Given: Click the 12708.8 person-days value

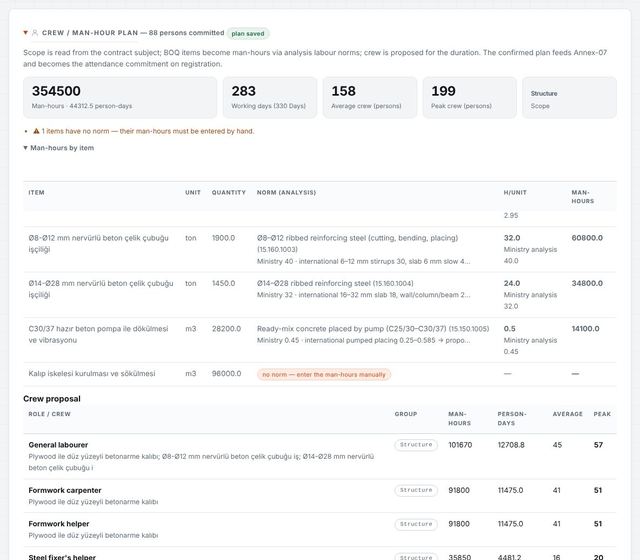Looking at the screenshot, I should 511,445.
